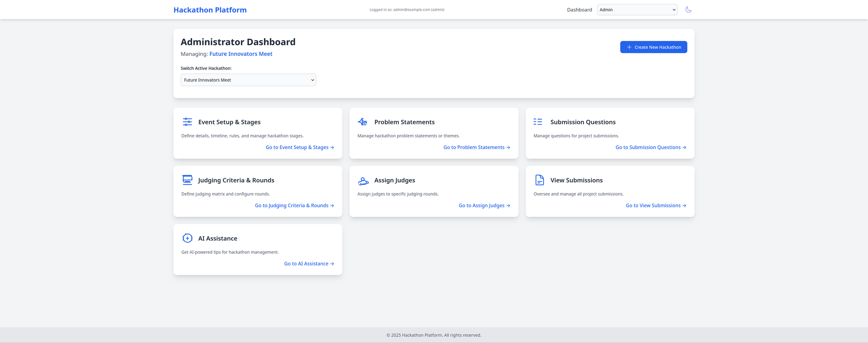Follow the Go to Event Setup & Stages link
This screenshot has height=343, width=868.
[x=299, y=147]
